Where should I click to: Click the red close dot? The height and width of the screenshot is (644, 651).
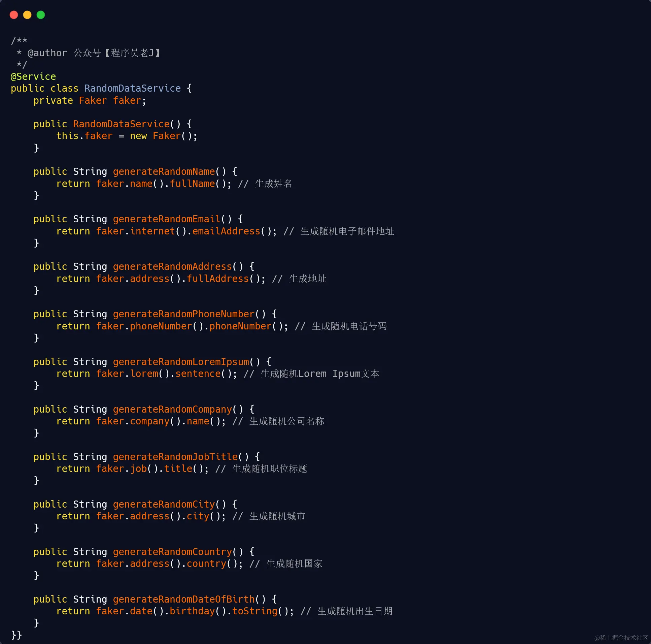point(14,15)
